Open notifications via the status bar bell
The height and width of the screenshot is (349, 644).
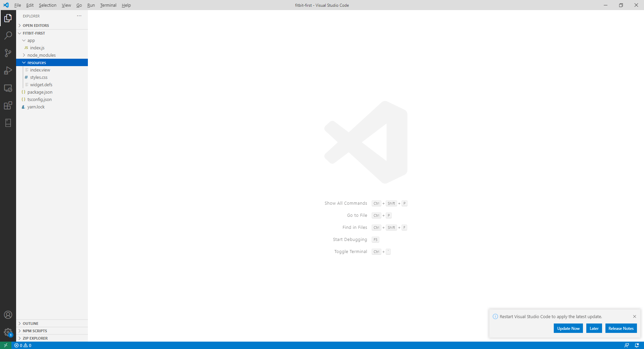(x=637, y=345)
